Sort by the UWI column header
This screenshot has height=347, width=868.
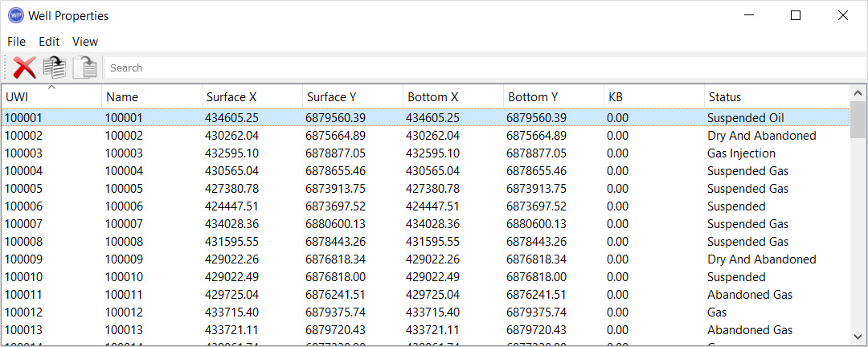point(51,97)
